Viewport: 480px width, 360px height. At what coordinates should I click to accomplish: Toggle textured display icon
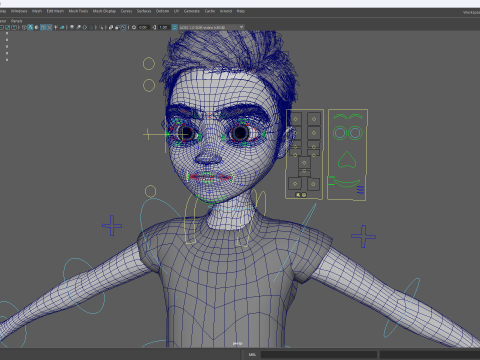click(49, 27)
